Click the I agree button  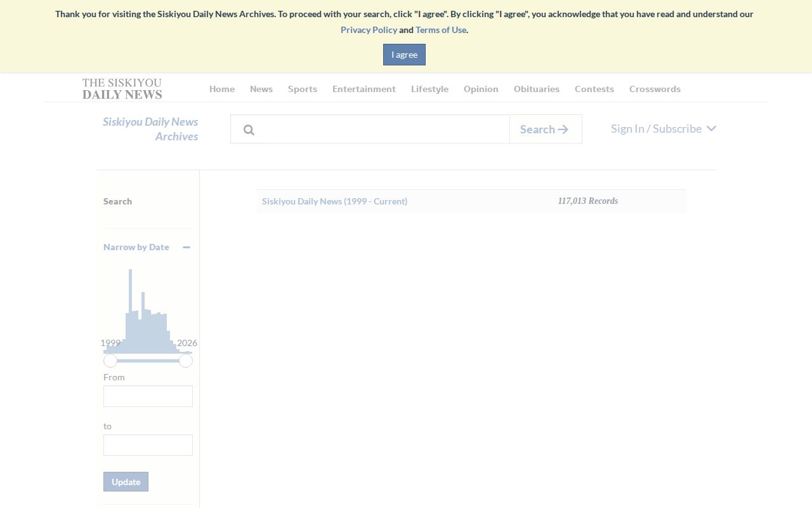tap(404, 55)
